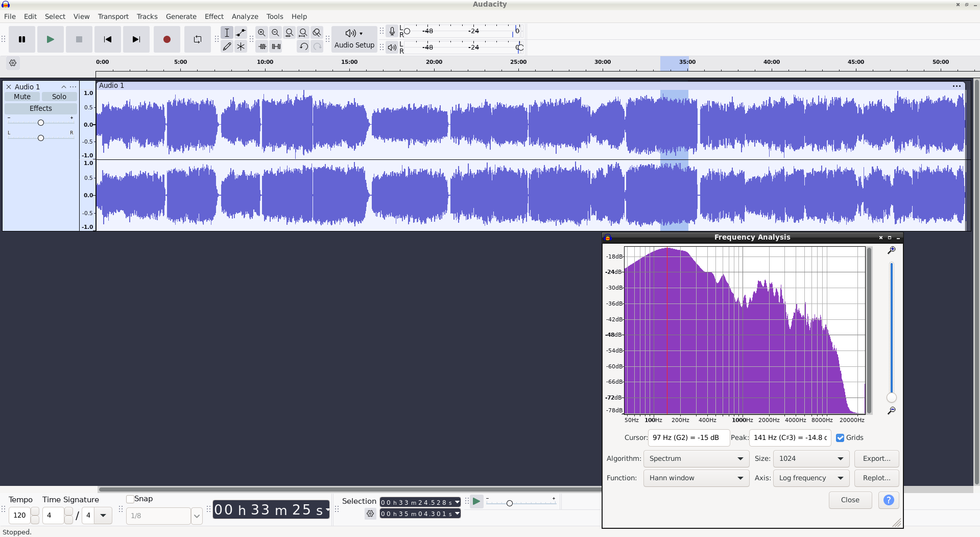This screenshot has height=537, width=980.
Task: Adjust the Audio 1 pan slider
Action: tap(41, 138)
